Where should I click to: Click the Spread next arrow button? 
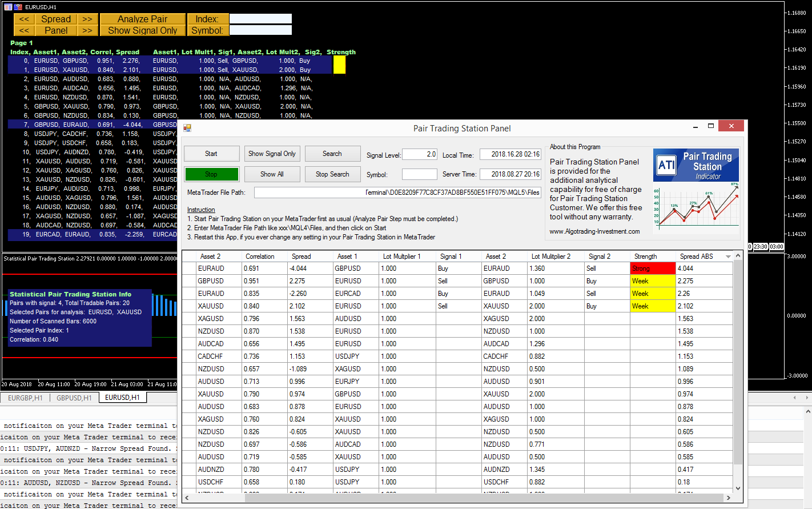click(x=87, y=19)
